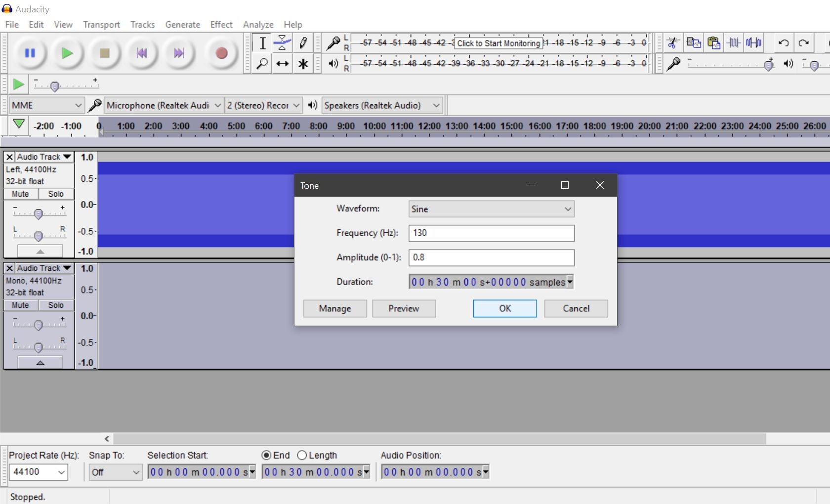Screen dimensions: 830x504
Task: Click the Preview button
Action: tap(404, 308)
